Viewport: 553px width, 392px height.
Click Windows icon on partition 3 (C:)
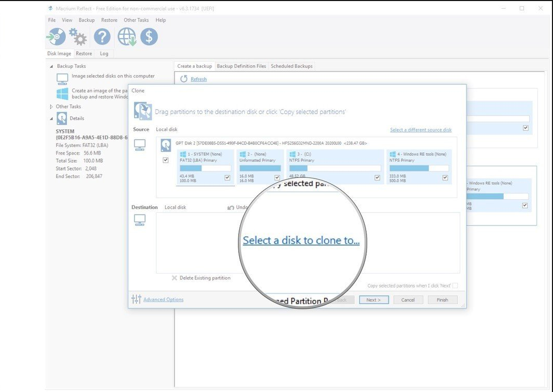click(292, 154)
